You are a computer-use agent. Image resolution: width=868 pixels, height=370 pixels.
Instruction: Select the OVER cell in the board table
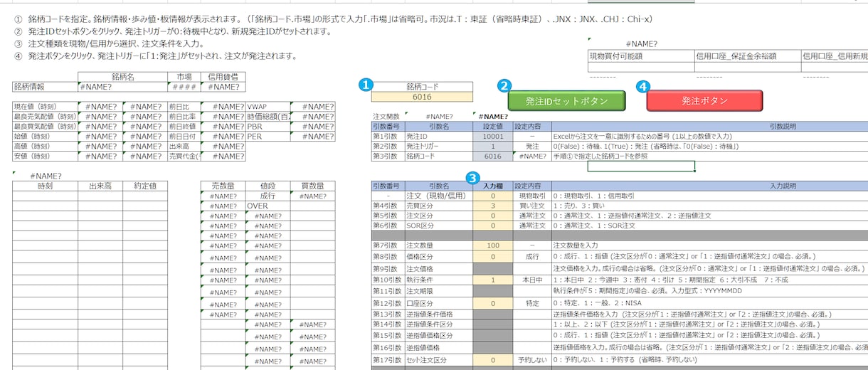268,206
